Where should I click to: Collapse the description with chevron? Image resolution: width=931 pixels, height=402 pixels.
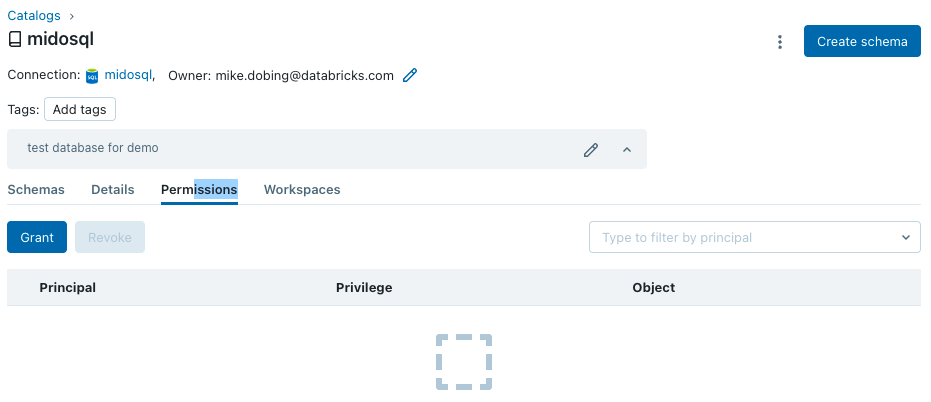click(x=626, y=150)
